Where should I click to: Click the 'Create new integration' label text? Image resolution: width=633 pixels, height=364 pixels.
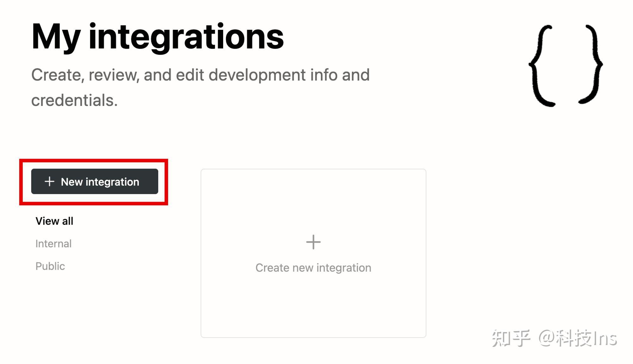[313, 268]
